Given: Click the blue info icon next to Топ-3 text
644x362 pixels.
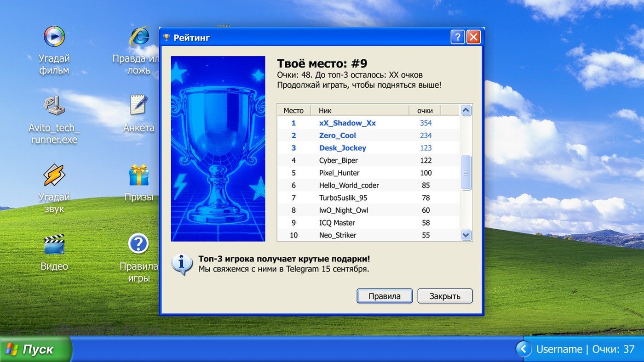Looking at the screenshot, I should pyautogui.click(x=182, y=264).
